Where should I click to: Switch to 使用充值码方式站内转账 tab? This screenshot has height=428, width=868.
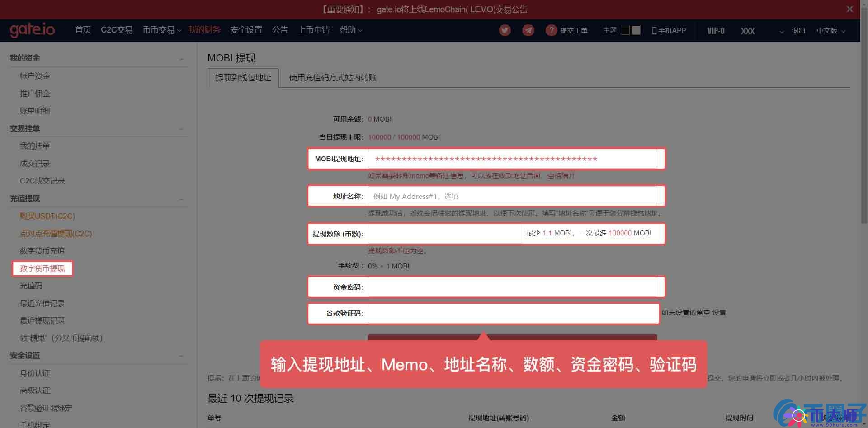tap(333, 78)
